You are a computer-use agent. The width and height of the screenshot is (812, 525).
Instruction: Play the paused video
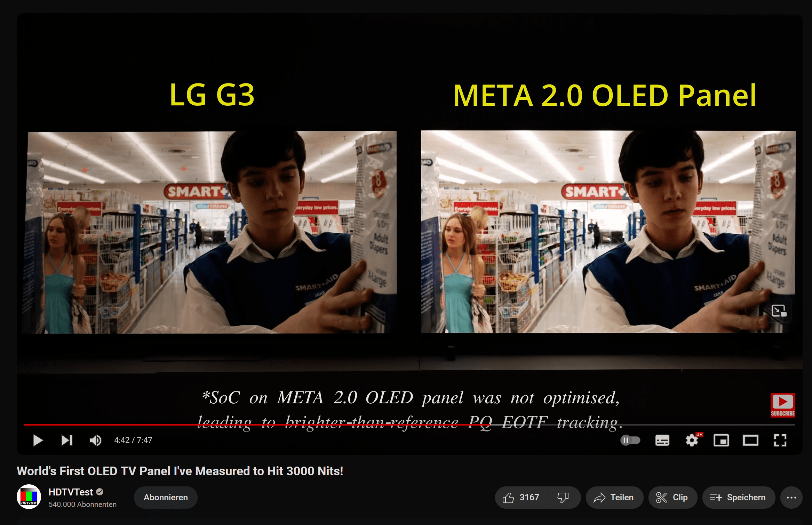pos(38,440)
